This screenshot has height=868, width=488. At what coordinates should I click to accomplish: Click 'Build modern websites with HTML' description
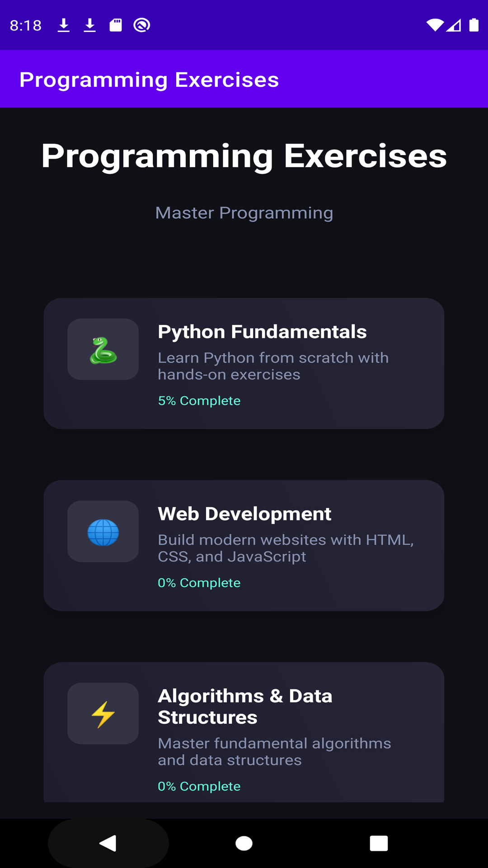(286, 548)
